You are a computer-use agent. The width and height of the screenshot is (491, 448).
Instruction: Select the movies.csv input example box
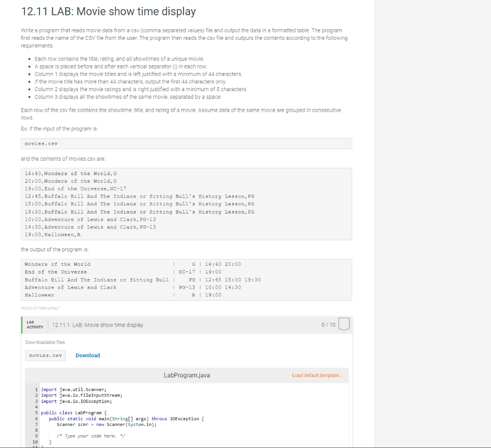point(186,143)
